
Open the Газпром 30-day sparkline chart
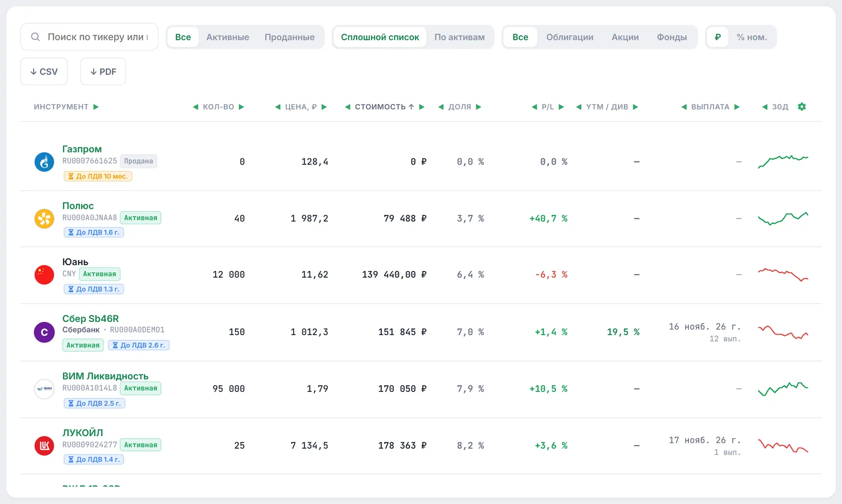coord(783,162)
